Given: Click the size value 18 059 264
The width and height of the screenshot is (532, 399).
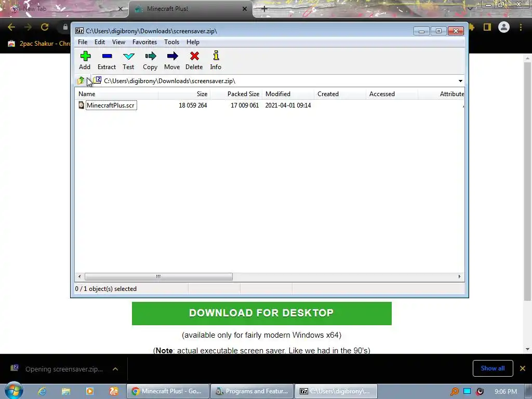Looking at the screenshot, I should click(193, 105).
